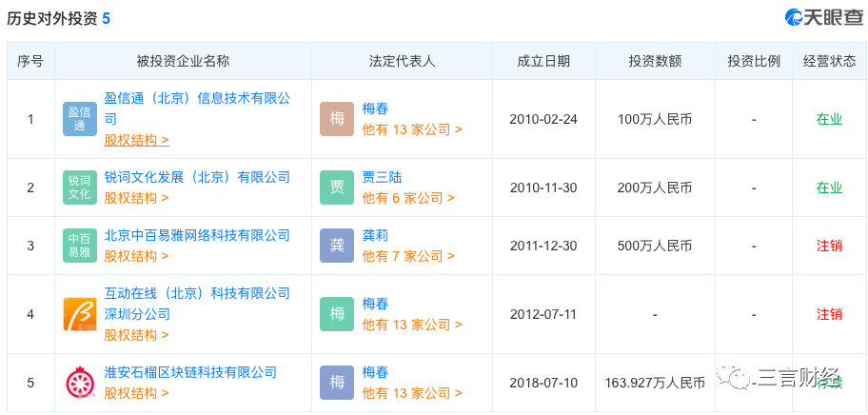Screen dimensions: 868x415
Task: Click the 被投资企业名称 column header
Action: 184,61
